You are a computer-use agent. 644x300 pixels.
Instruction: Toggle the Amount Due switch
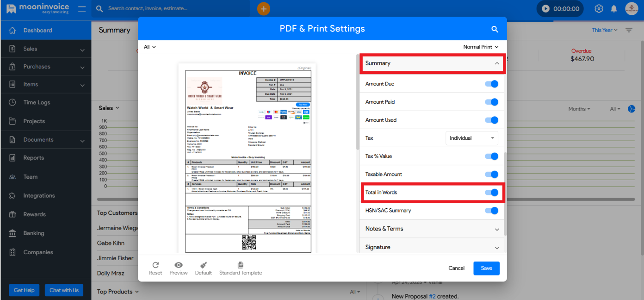click(x=491, y=84)
